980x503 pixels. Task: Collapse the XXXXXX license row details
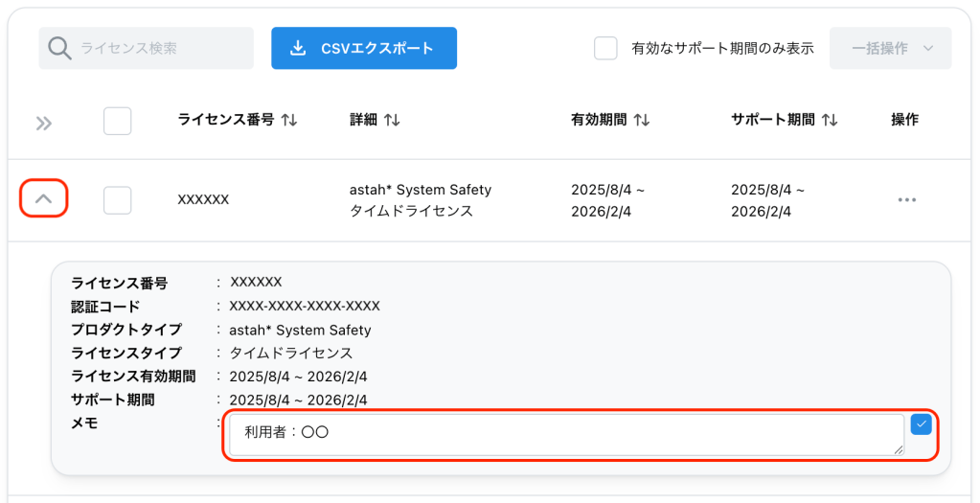43,199
